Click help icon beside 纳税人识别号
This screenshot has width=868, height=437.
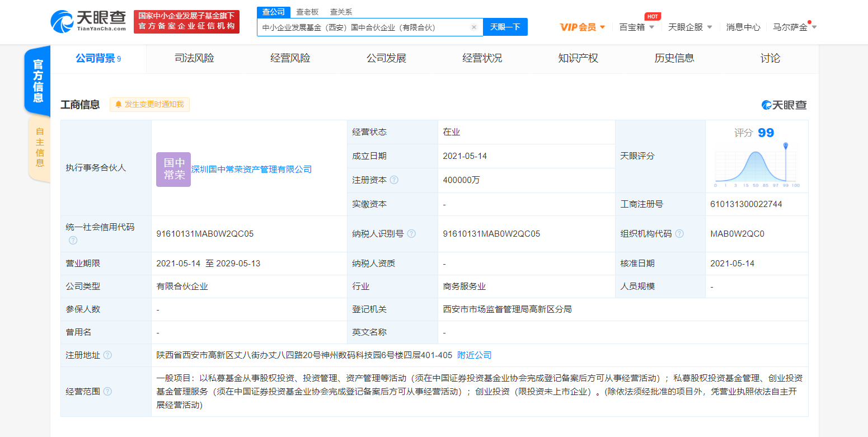411,234
